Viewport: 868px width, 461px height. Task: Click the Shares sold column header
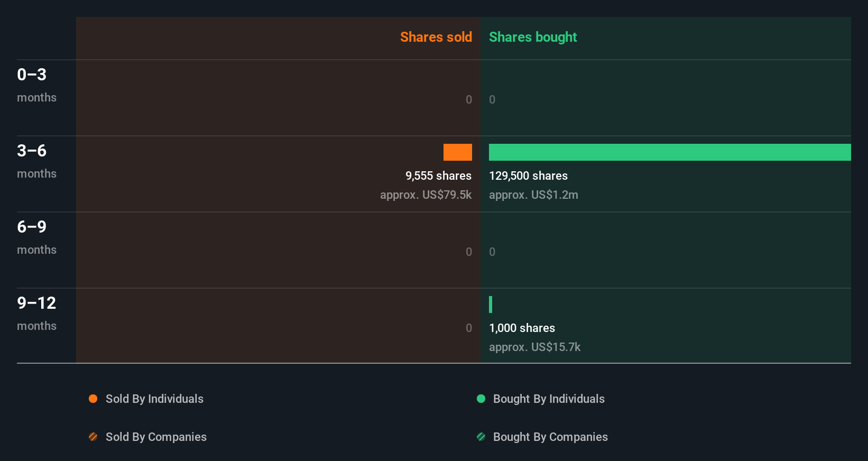pos(436,37)
